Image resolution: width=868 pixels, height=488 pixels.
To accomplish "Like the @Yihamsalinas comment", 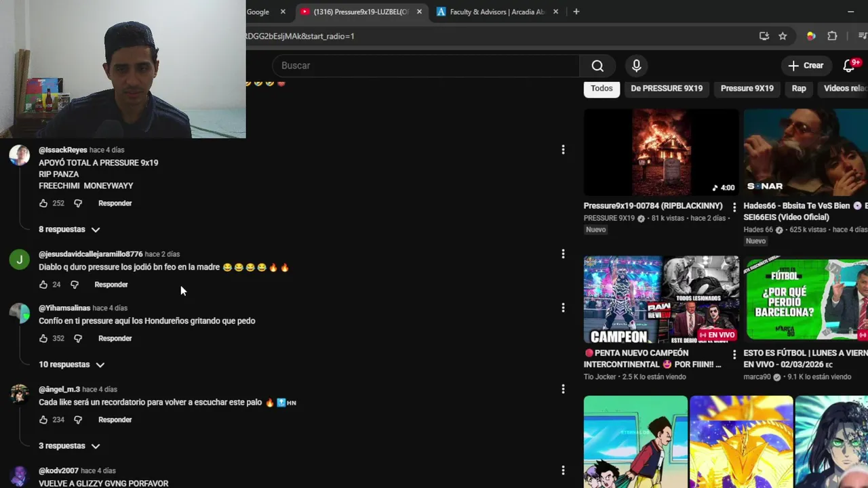I will point(43,338).
